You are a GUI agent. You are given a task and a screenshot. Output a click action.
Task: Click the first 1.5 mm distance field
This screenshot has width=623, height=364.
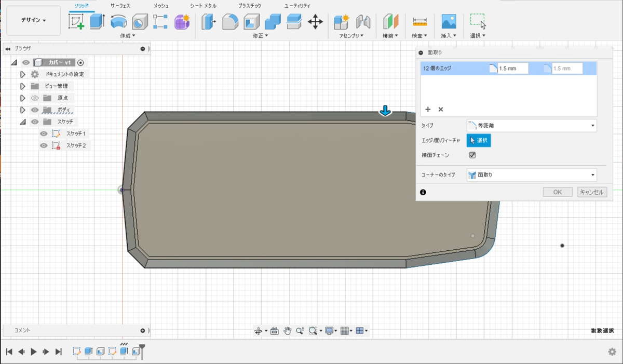pyautogui.click(x=513, y=69)
